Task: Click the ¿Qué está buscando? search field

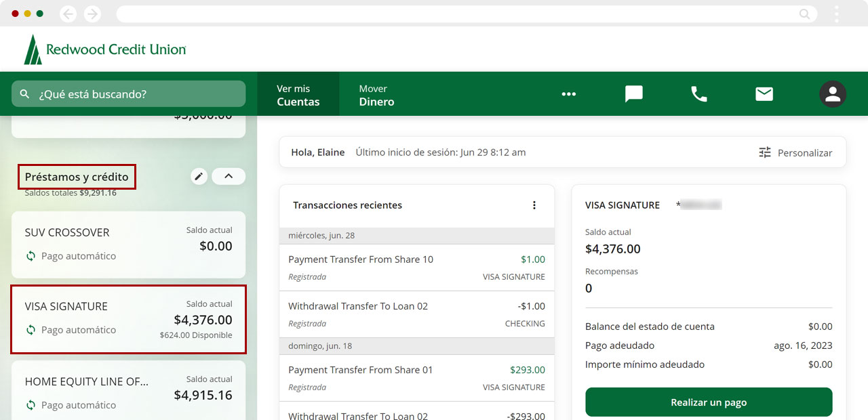Action: point(129,94)
